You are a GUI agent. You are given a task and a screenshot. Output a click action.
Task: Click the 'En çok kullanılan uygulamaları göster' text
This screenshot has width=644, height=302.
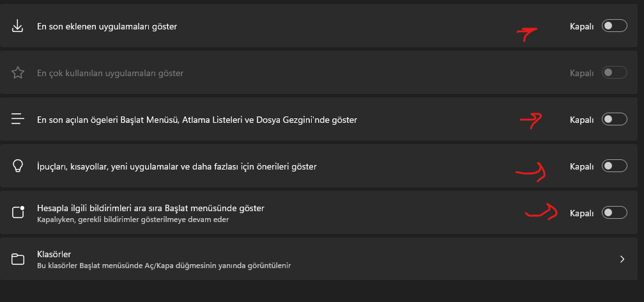[x=110, y=74]
